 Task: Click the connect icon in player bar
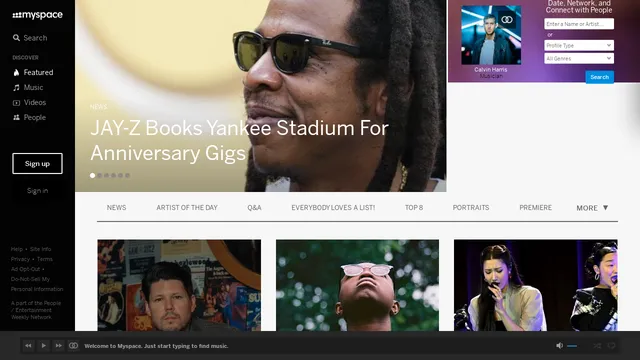tap(73, 346)
